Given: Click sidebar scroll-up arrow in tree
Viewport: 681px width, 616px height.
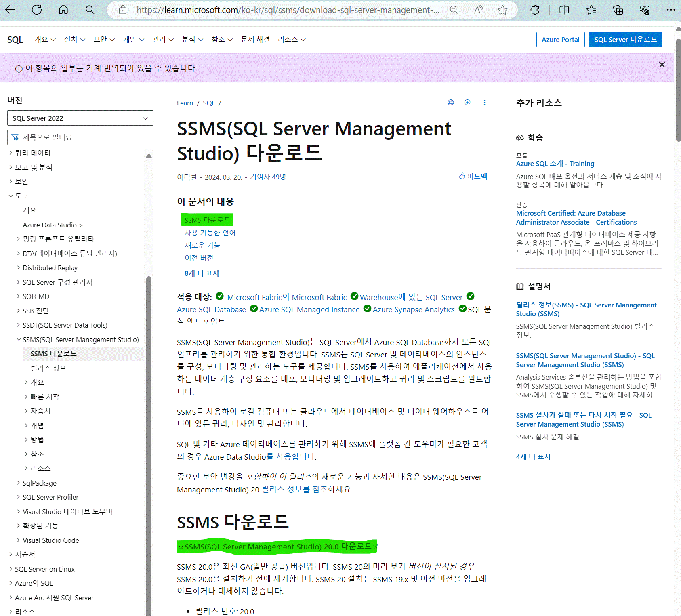Looking at the screenshot, I should [x=149, y=156].
